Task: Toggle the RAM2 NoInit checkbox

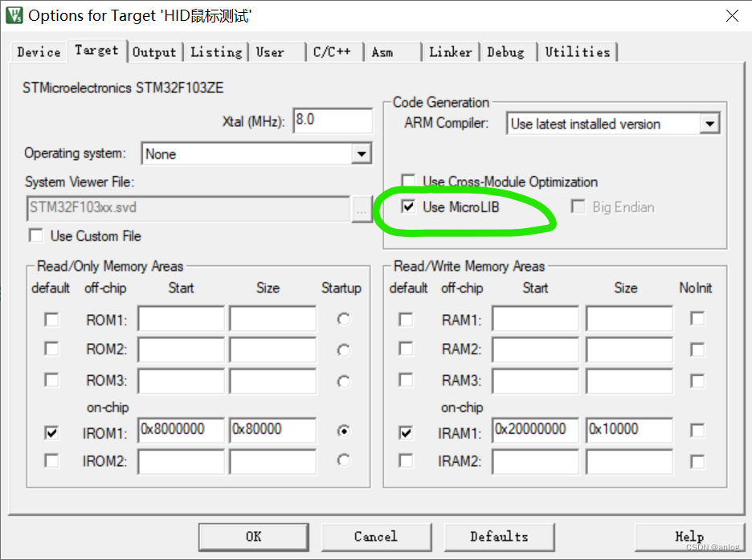Action: 697,349
